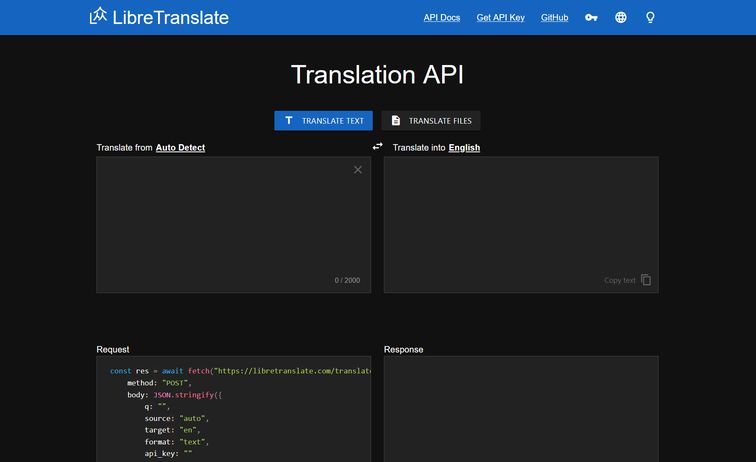Click the 'body: JSON.stringify({' code line
Image resolution: width=756 pixels, height=462 pixels.
tap(175, 395)
